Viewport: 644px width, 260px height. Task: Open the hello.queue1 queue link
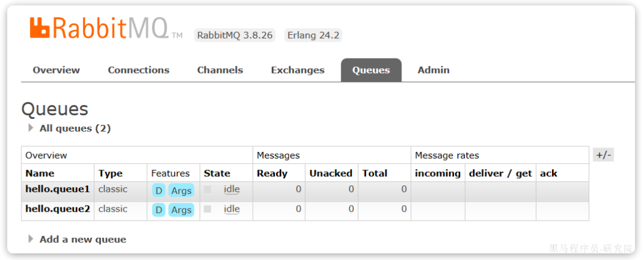click(x=57, y=189)
